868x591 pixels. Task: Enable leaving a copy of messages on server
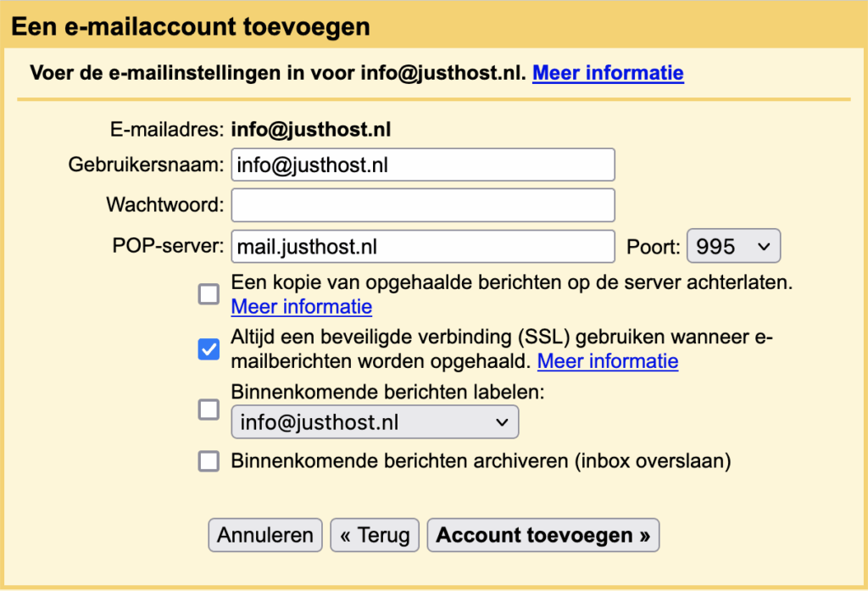tap(209, 294)
